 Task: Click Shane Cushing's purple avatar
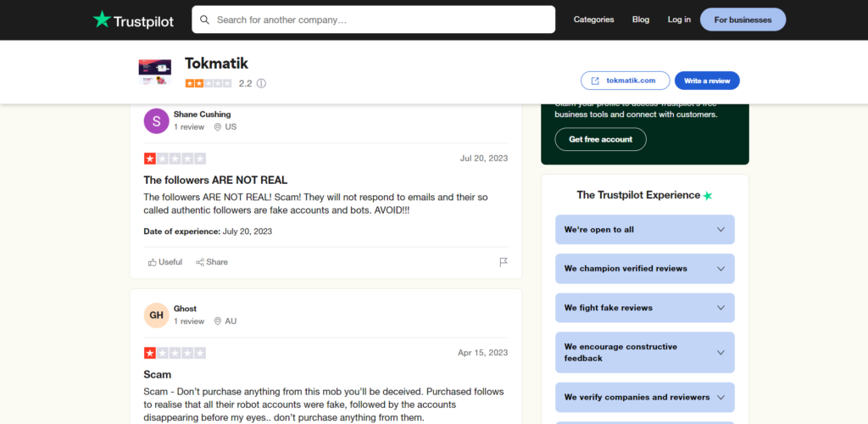pos(156,120)
